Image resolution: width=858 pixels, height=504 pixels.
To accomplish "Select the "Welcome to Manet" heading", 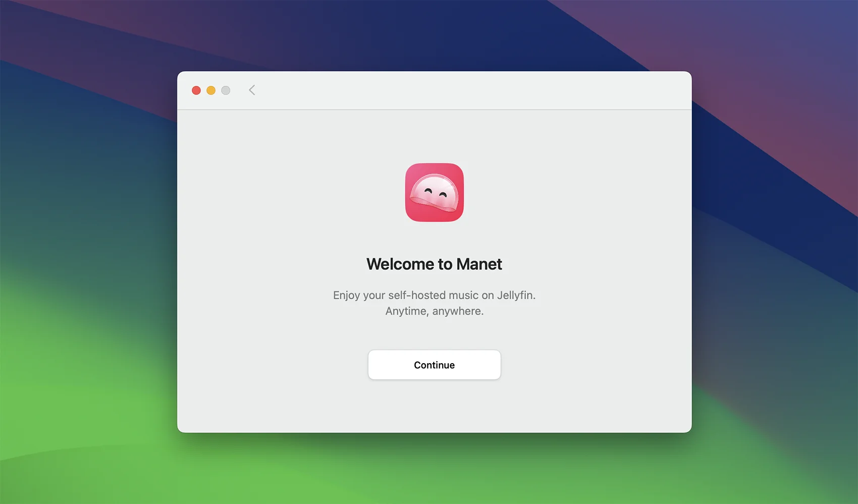I will 434,264.
